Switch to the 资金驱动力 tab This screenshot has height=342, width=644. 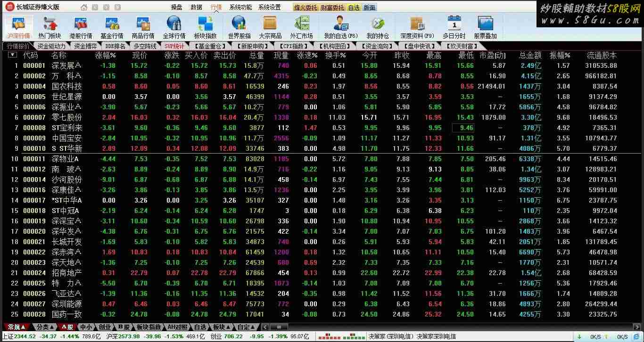(x=51, y=46)
